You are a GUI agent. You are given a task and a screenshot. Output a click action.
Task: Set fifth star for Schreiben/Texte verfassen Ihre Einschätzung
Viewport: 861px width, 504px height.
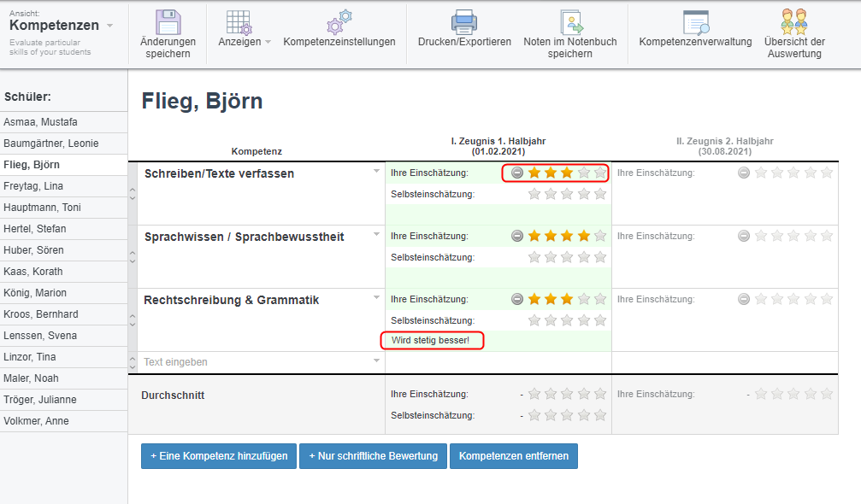(600, 173)
